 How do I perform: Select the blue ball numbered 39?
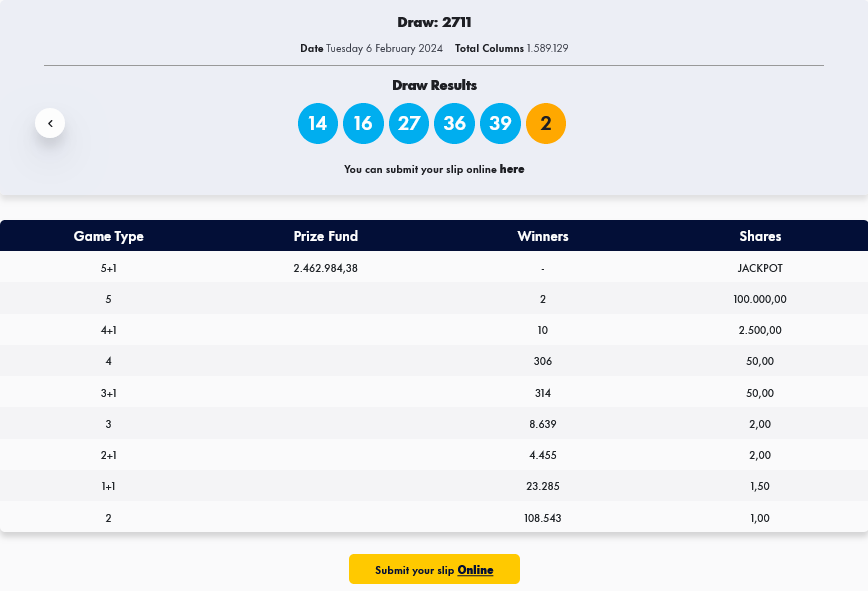click(500, 124)
